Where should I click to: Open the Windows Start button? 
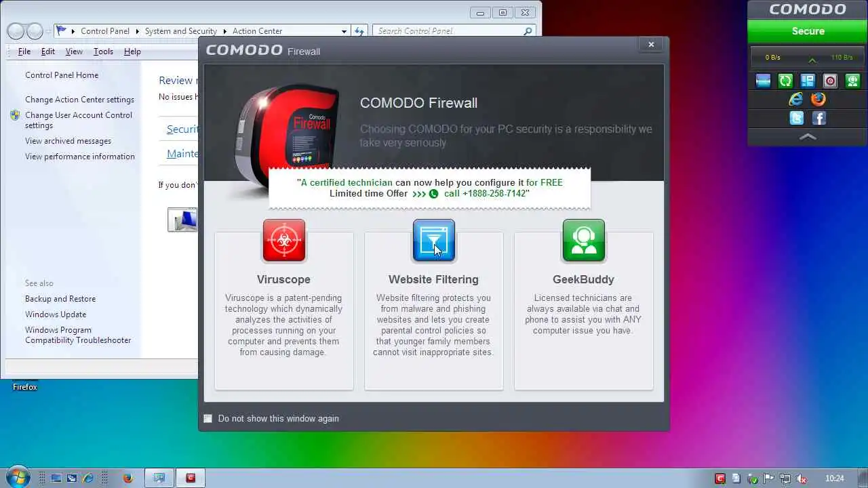(x=17, y=477)
